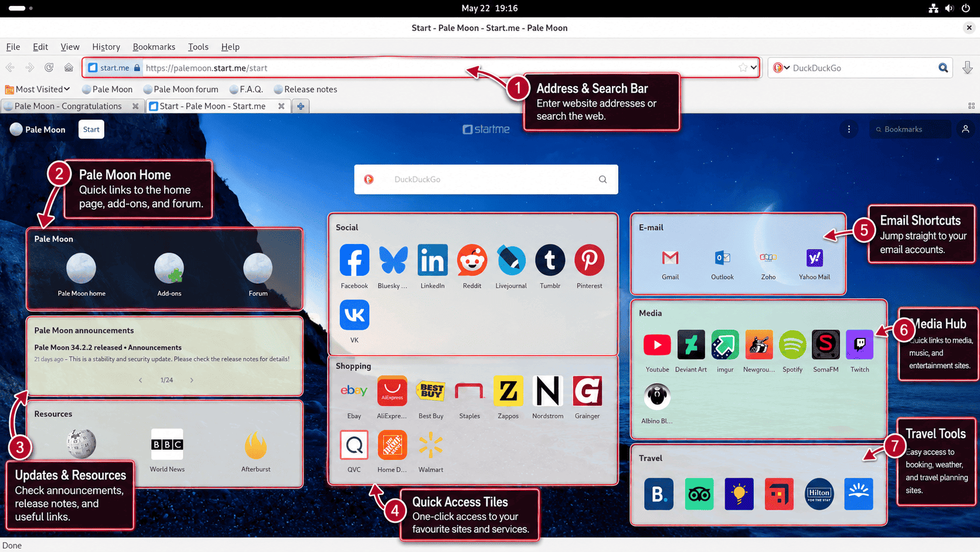Open the Tripadvisor owl tile

699,494
